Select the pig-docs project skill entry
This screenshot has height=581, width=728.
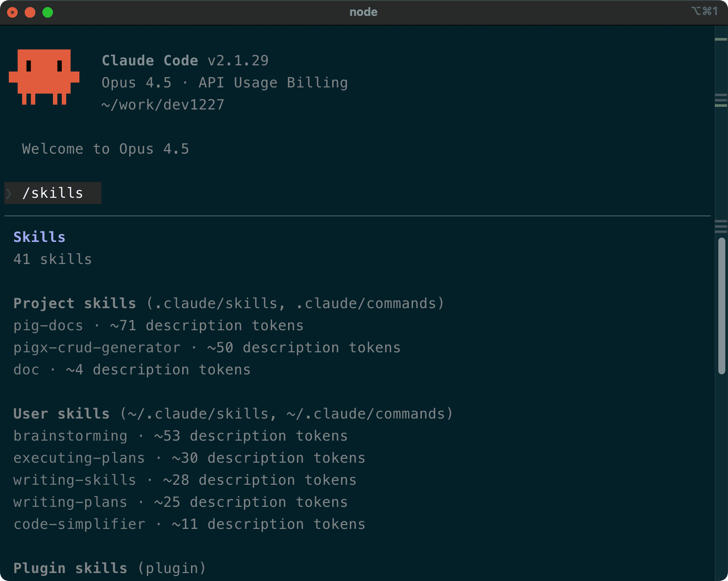(x=49, y=325)
